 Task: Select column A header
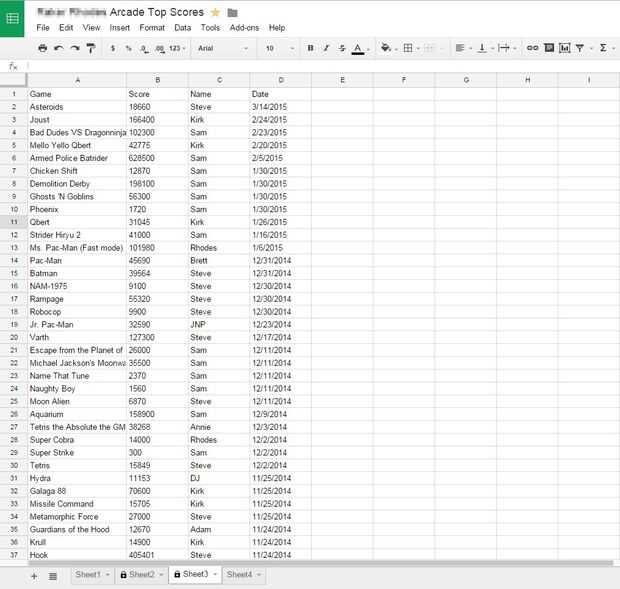(77, 80)
